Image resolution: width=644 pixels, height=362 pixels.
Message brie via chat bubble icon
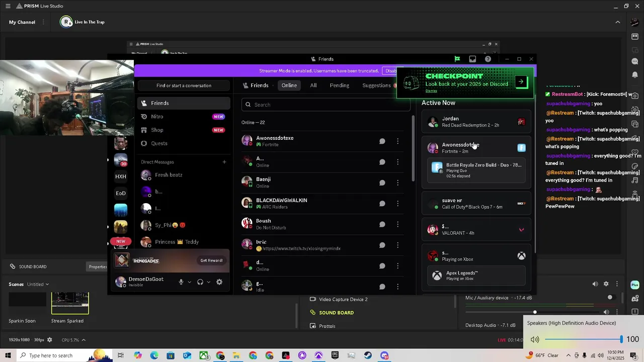click(382, 245)
